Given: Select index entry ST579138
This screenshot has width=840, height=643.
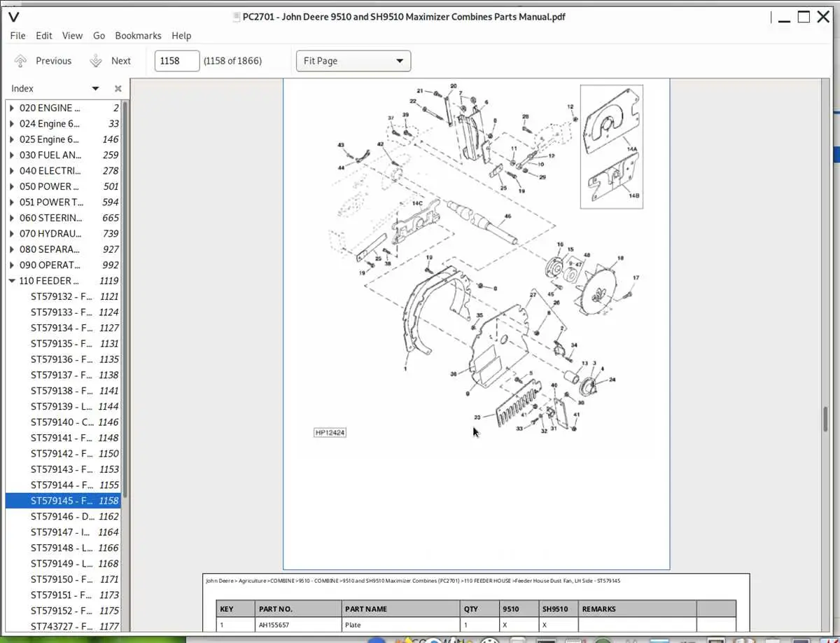Looking at the screenshot, I should (63, 391).
